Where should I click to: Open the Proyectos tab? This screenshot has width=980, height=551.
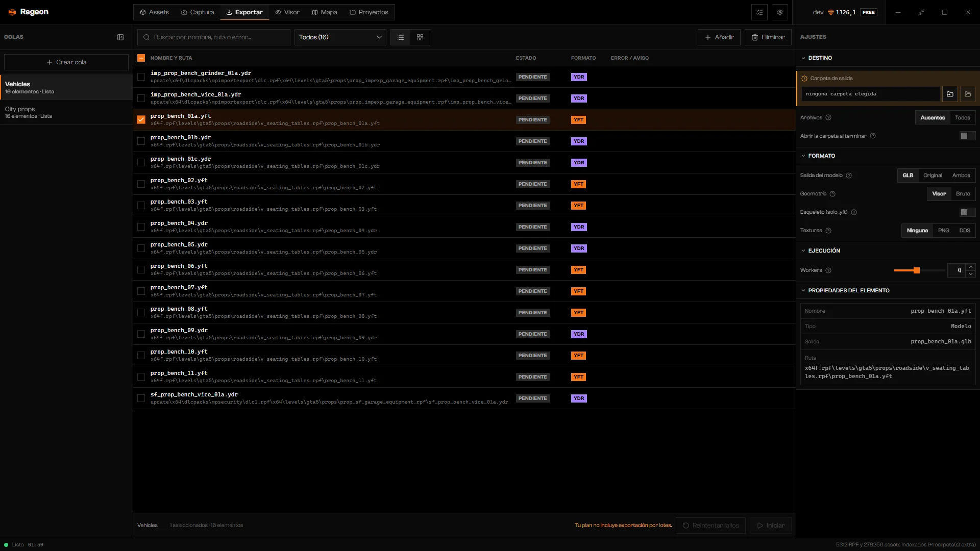pos(369,12)
